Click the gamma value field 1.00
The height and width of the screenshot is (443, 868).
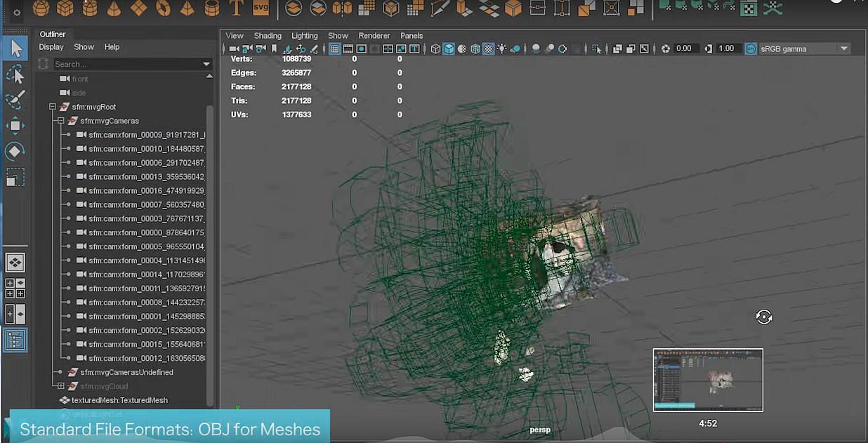727,48
